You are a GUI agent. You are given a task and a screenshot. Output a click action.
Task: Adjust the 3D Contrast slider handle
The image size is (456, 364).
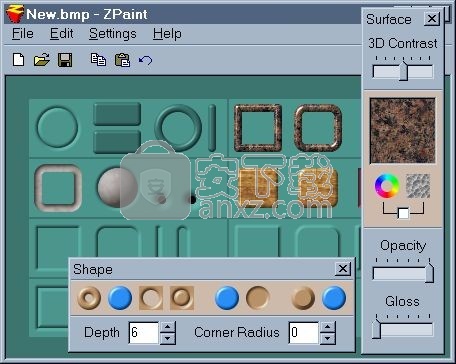click(x=403, y=71)
